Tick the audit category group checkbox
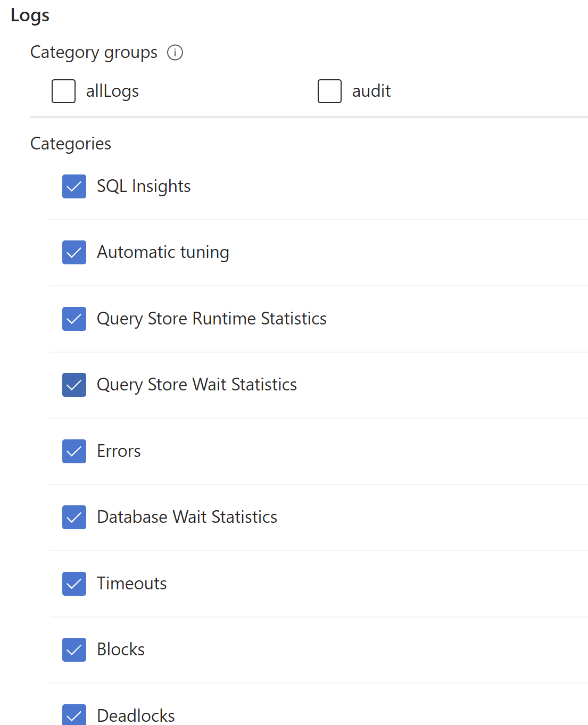Image resolution: width=588 pixels, height=725 pixels. (329, 91)
